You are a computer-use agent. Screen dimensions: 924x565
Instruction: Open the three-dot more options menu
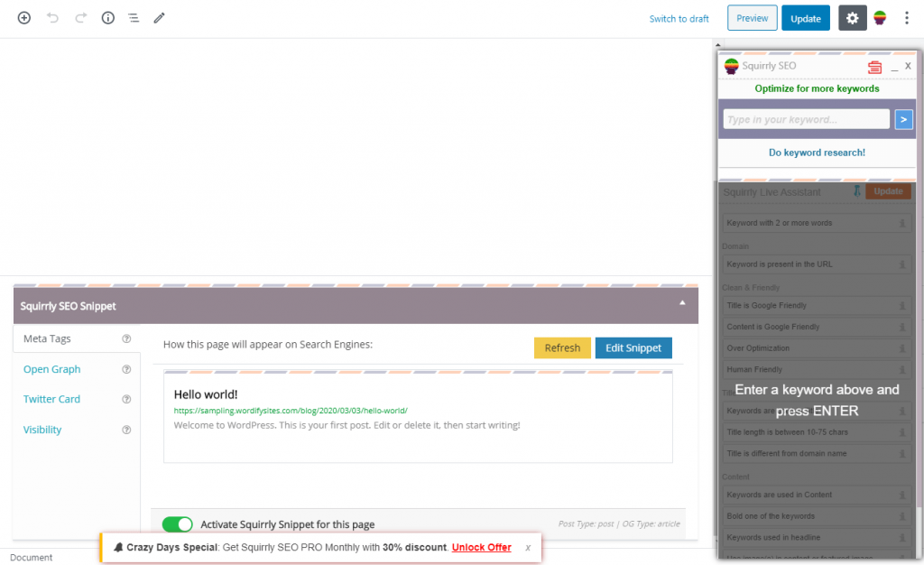907,18
